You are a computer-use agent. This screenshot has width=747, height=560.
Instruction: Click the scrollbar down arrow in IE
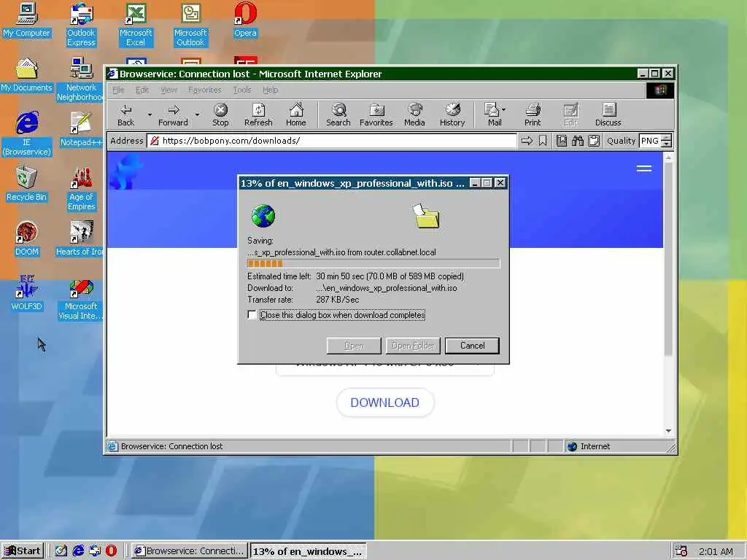point(668,431)
